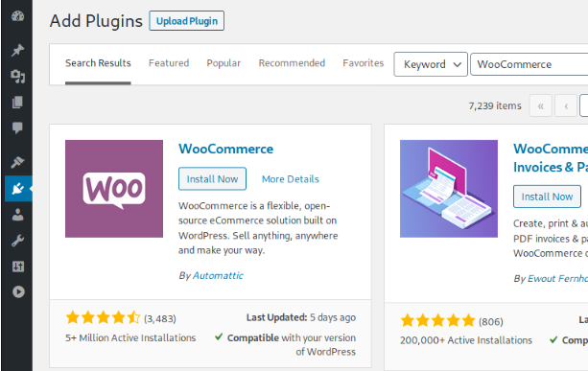Open the Users person icon

tap(17, 215)
